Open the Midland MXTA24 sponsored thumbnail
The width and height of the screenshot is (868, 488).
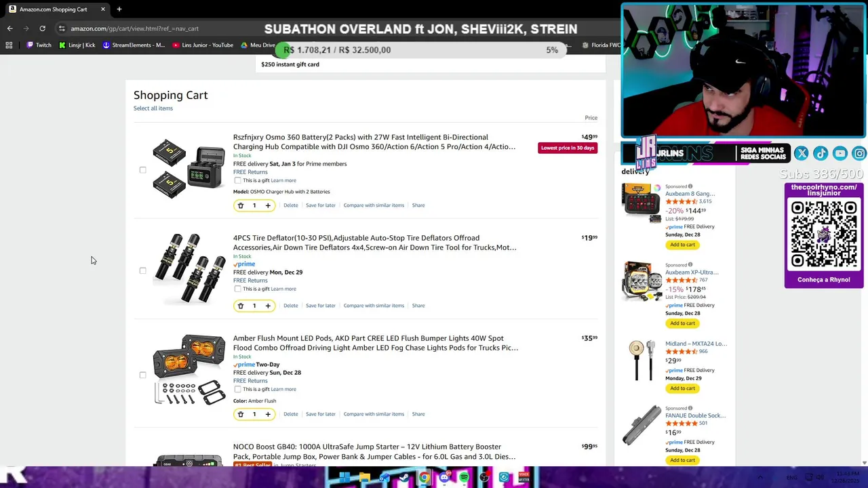click(641, 359)
